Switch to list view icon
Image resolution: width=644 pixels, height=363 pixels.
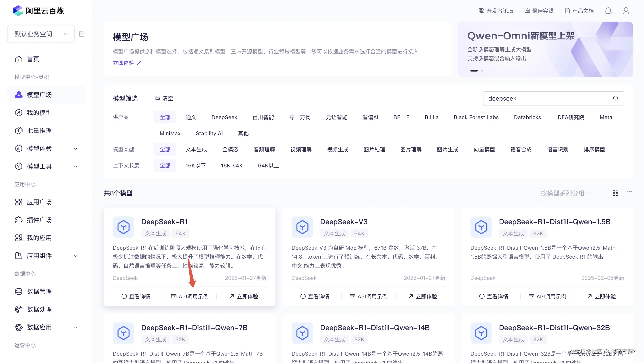coord(629,193)
